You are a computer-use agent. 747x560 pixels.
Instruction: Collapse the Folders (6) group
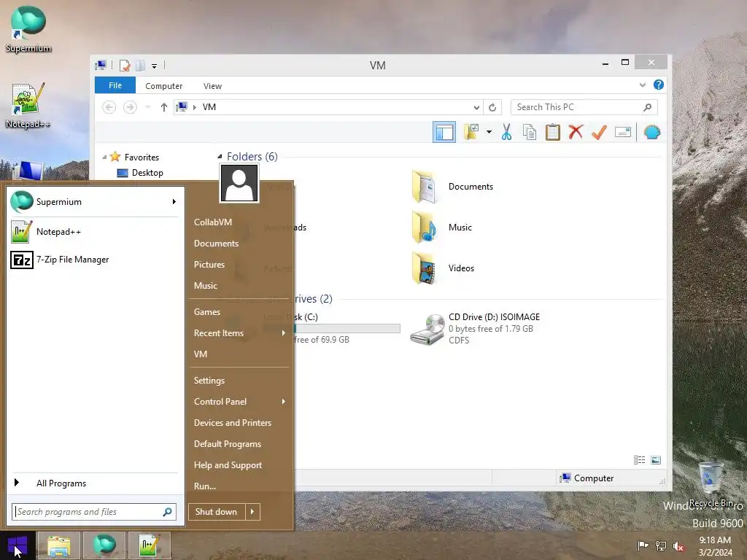220,156
